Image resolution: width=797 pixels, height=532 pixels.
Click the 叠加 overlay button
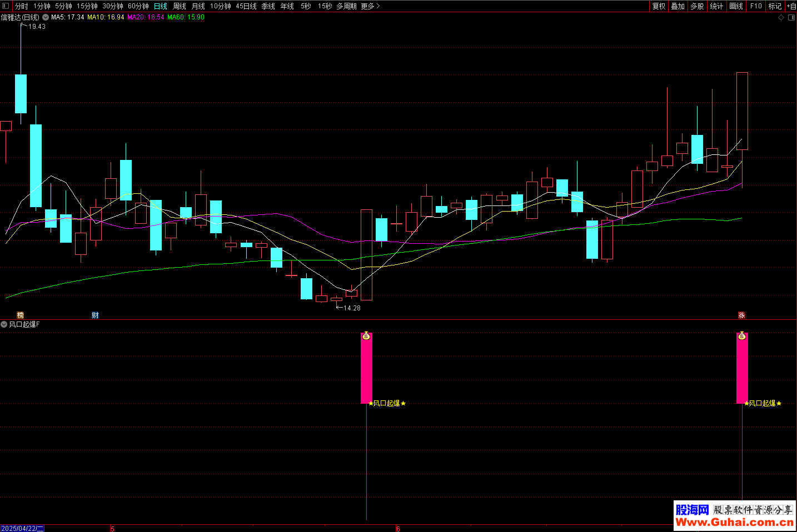[678, 6]
